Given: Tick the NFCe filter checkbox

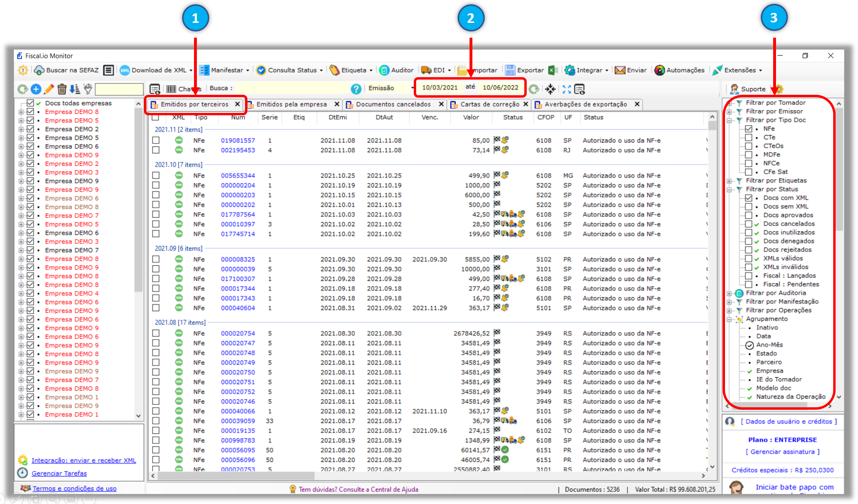Looking at the screenshot, I should tap(749, 163).
